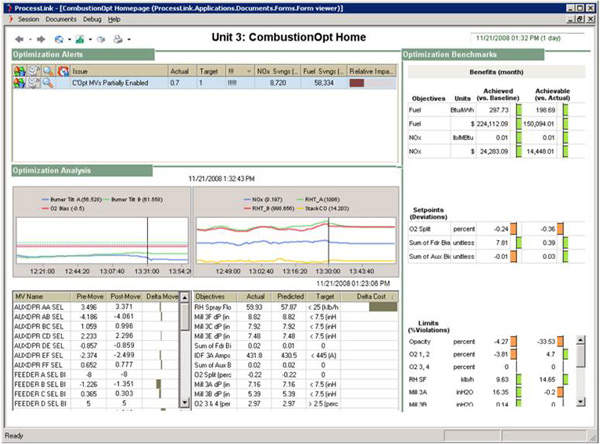Screen dimensions: 600x444
Task: Click NOx Svngs column header
Action: pyautogui.click(x=278, y=71)
